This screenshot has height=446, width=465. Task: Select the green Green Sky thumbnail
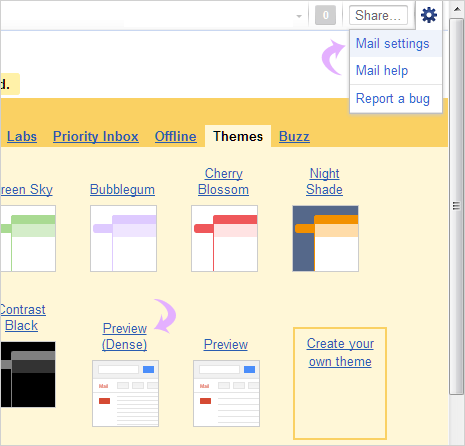28,238
